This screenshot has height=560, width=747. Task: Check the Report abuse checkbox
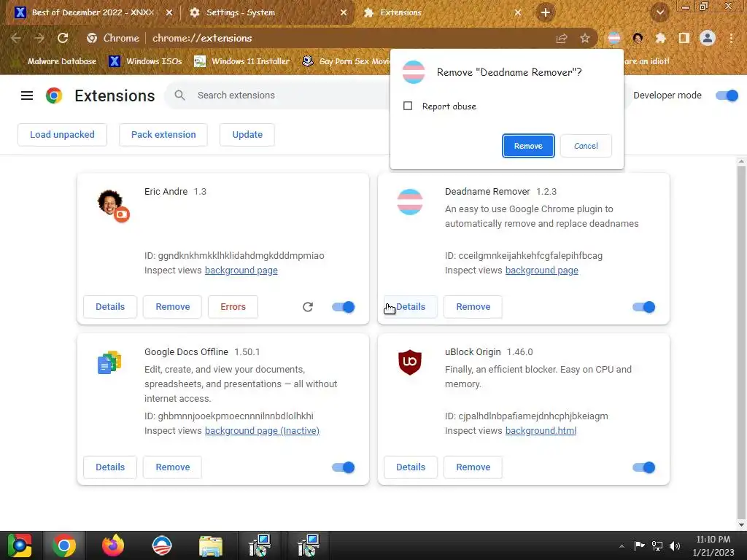[x=408, y=106]
